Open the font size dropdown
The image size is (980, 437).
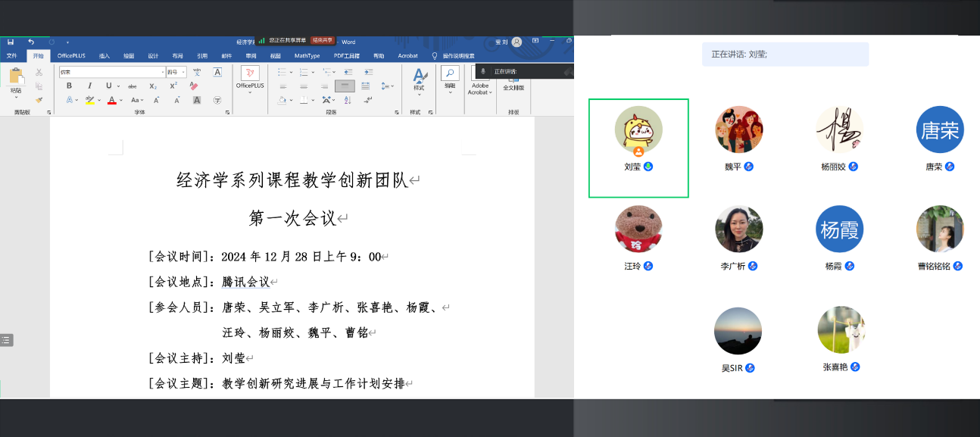coord(183,72)
